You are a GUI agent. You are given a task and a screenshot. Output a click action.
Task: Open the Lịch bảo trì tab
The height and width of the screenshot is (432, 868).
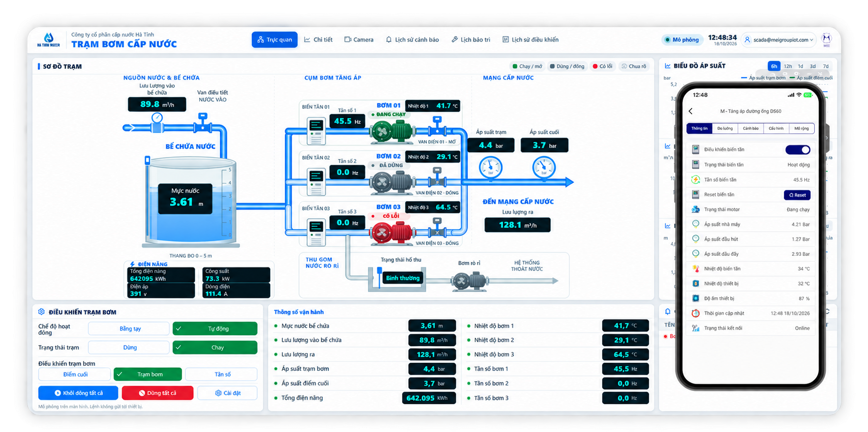pyautogui.click(x=471, y=40)
